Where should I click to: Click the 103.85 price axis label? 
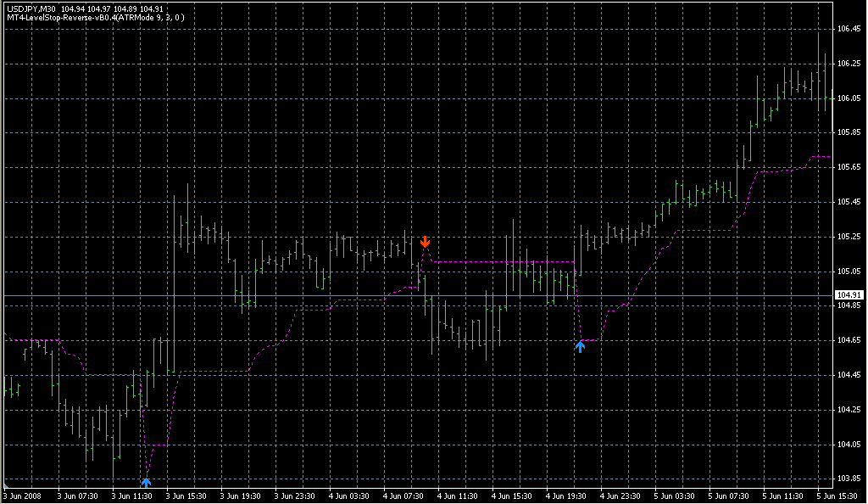tap(849, 479)
